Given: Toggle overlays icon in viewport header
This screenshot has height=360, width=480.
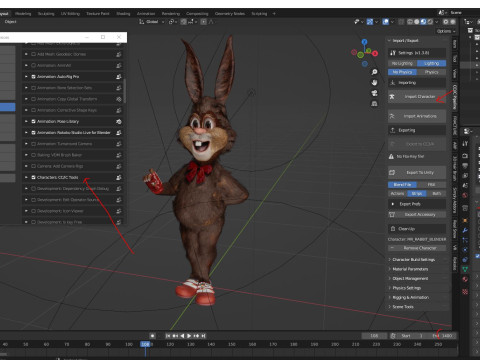Looking at the screenshot, I should (x=386, y=22).
